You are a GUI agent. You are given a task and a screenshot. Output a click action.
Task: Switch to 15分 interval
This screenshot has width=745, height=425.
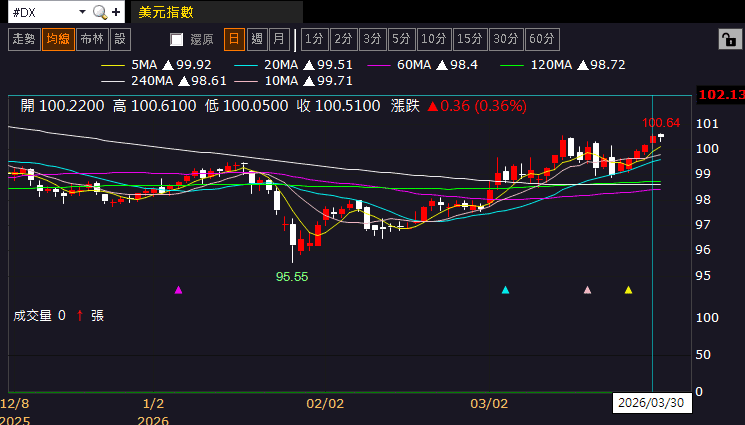[470, 39]
